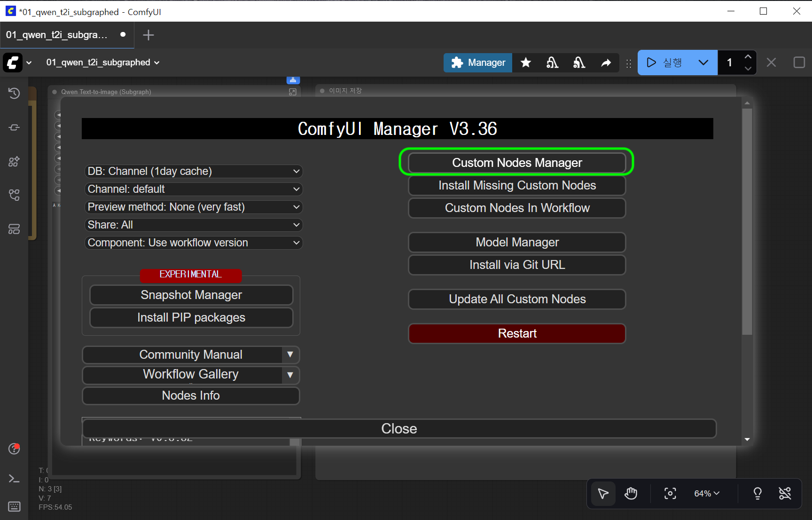Cancel current run with X icon
This screenshot has width=812, height=520.
click(x=771, y=63)
